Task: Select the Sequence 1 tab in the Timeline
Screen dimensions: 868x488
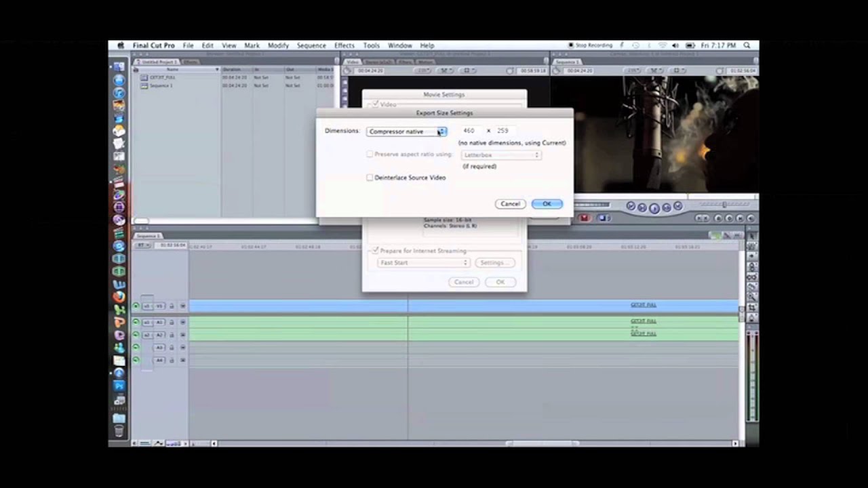Action: pyautogui.click(x=148, y=236)
